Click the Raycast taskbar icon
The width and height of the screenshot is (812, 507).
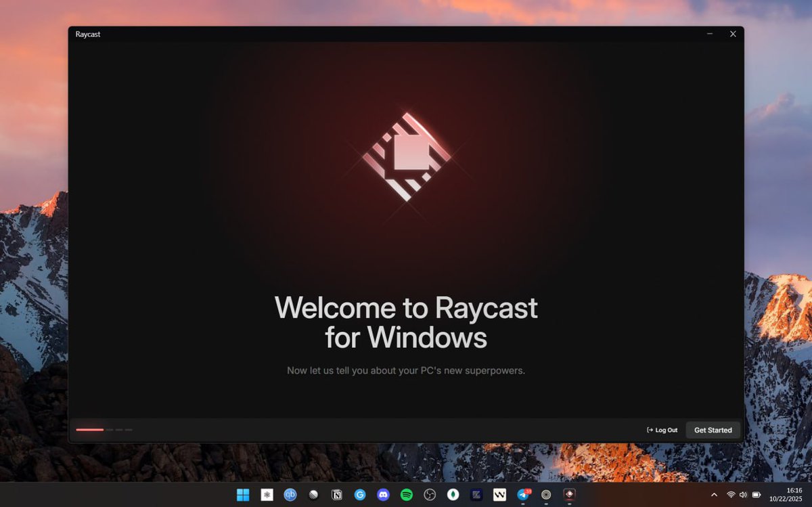tap(569, 495)
